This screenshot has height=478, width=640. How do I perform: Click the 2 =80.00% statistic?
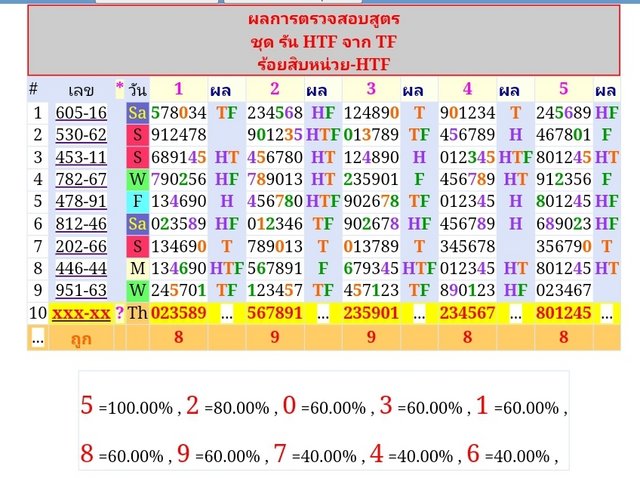click(x=228, y=406)
